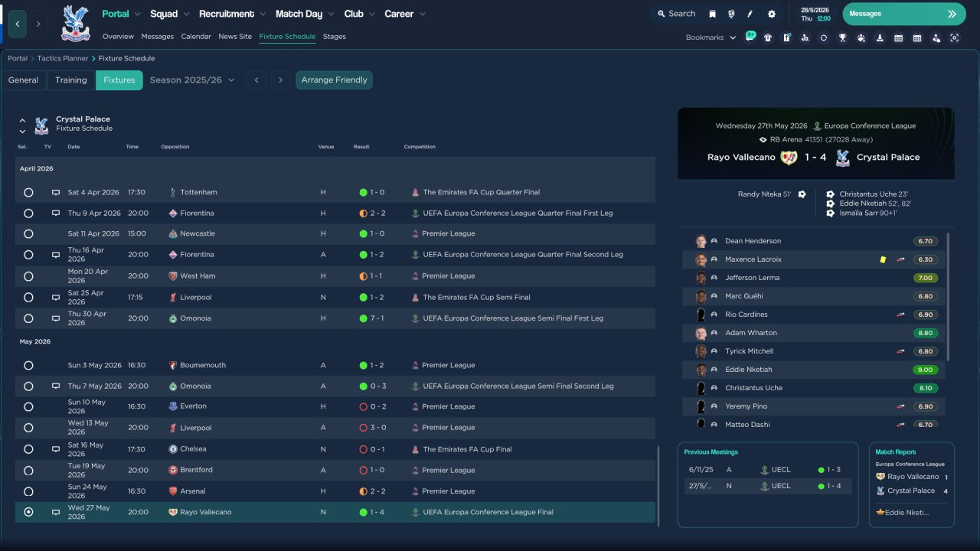Click the Crystal Palace club crest in the header
The width and height of the screenshot is (980, 551).
[x=75, y=23]
